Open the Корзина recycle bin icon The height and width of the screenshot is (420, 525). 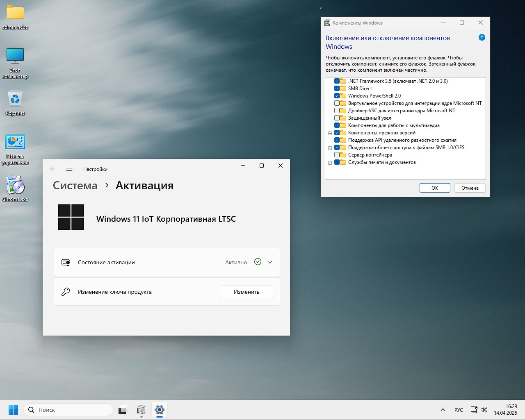[15, 99]
